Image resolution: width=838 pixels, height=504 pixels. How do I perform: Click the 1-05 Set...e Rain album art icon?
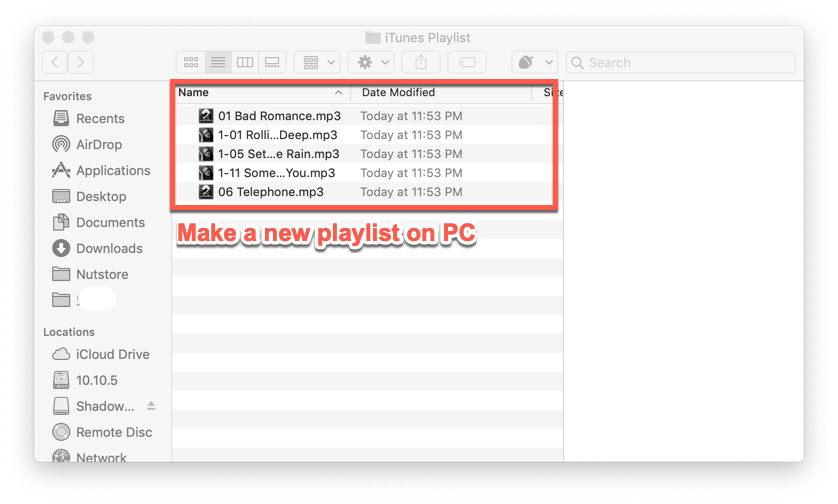[206, 154]
